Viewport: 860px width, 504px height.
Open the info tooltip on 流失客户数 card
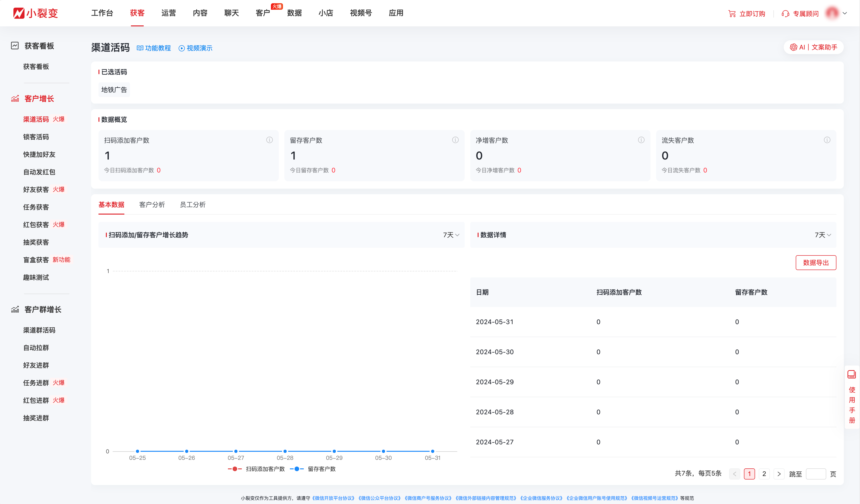[827, 140]
